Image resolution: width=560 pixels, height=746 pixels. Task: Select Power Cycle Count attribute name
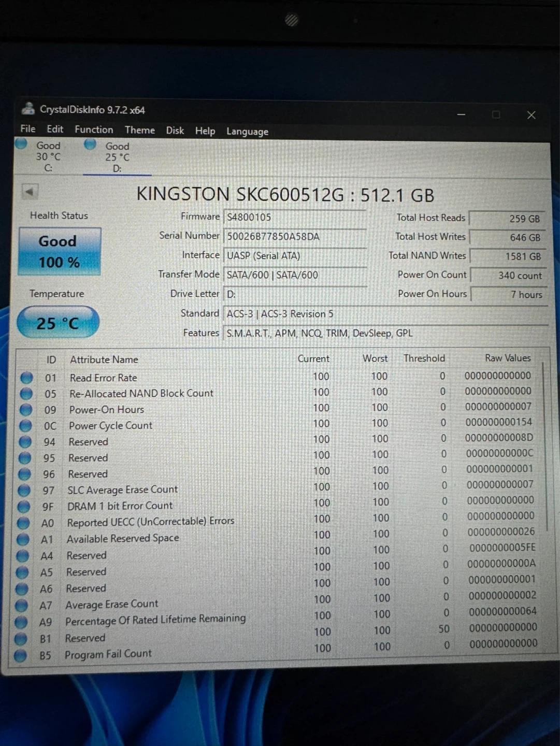click(x=110, y=425)
